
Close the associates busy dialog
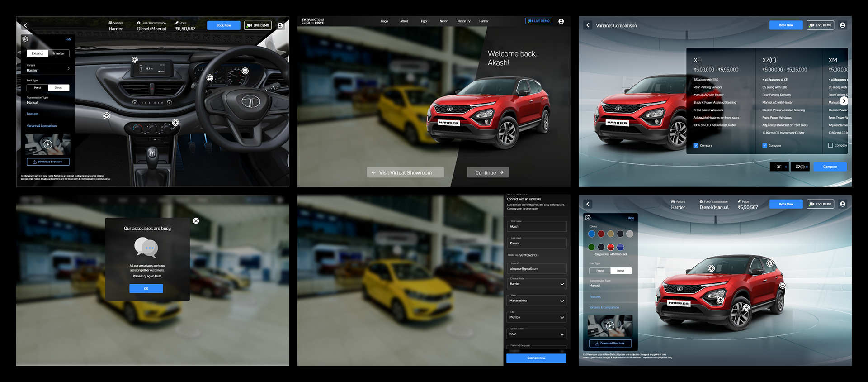click(196, 221)
